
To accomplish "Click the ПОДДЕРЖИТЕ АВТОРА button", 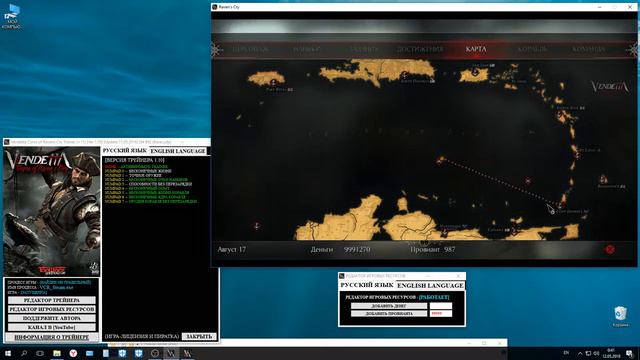I will pos(51,318).
